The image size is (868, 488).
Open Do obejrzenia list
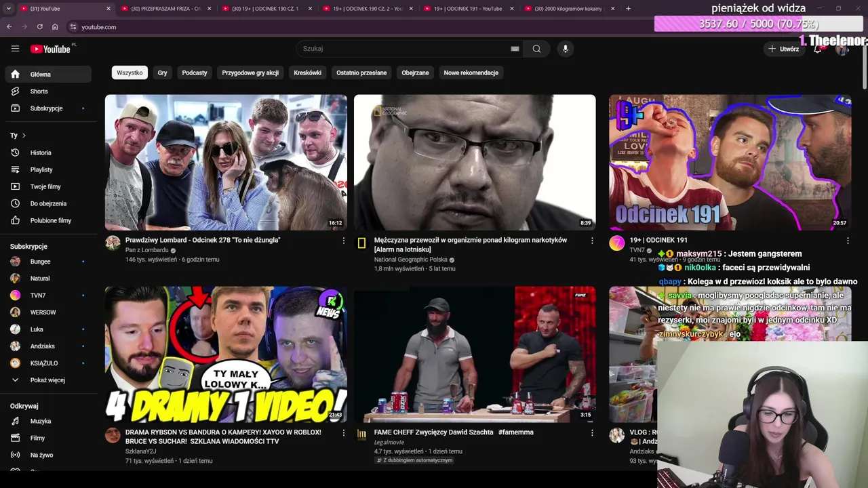click(48, 203)
